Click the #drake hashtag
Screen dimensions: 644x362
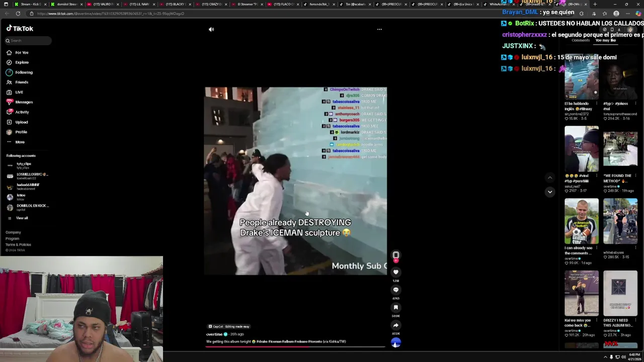(262, 341)
